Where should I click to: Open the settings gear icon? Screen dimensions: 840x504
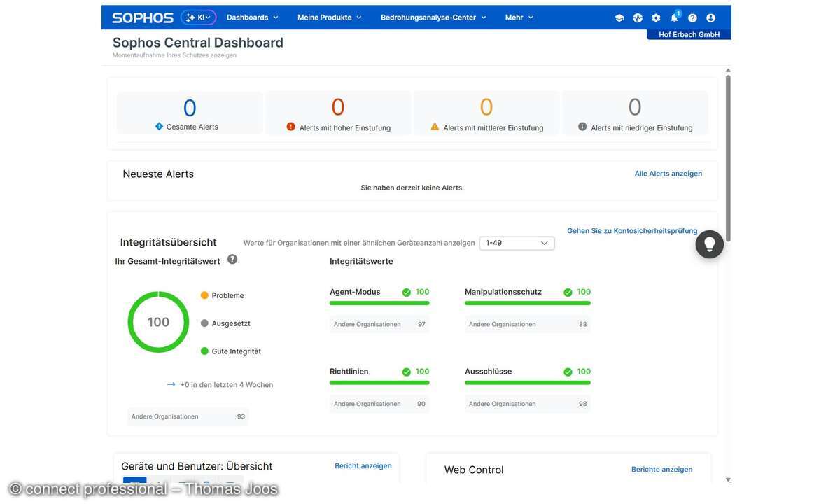click(656, 18)
